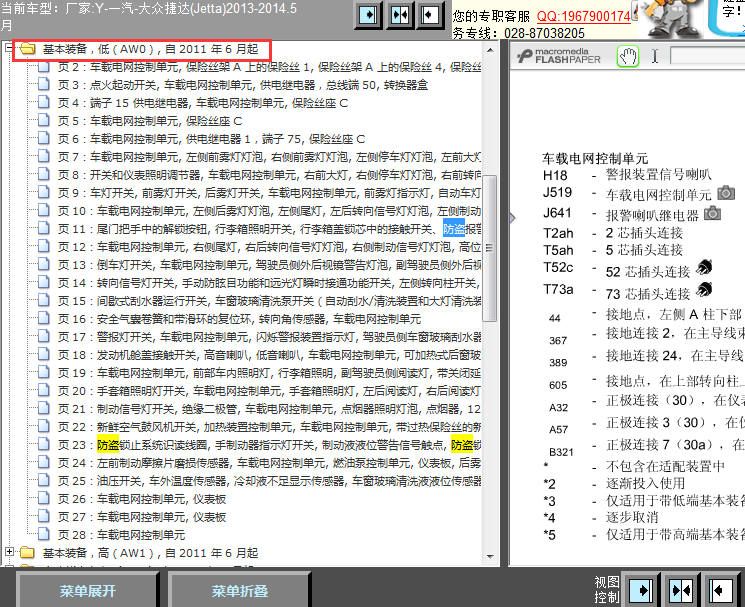Image resolution: width=745 pixels, height=607 pixels.
Task: Click the top center-split view control icon
Action: [x=400, y=15]
